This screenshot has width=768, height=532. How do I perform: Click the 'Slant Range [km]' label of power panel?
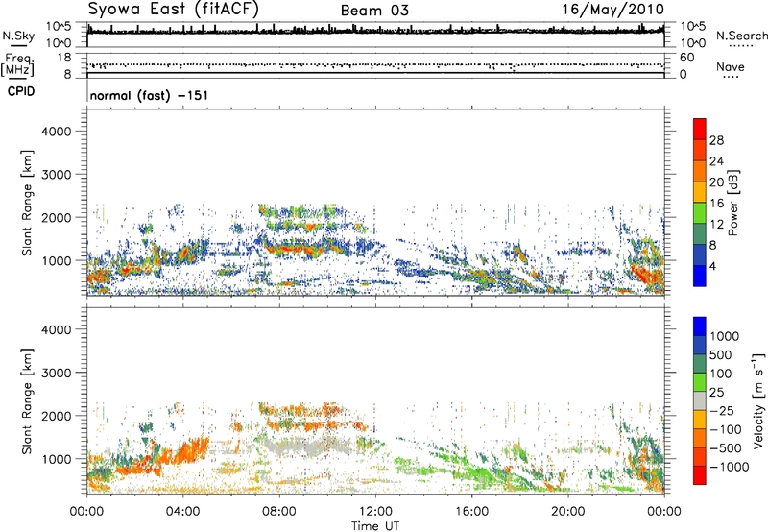coord(27,203)
